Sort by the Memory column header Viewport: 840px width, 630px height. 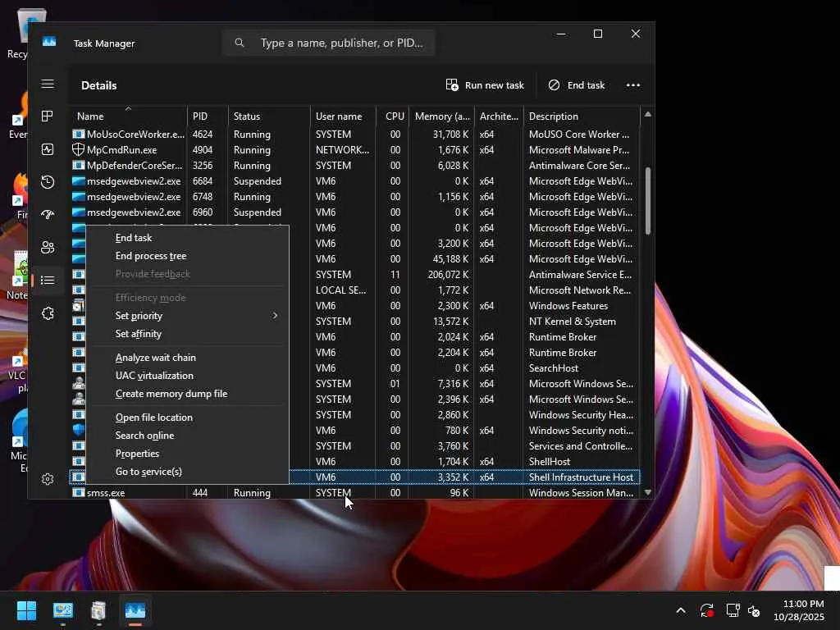click(442, 116)
